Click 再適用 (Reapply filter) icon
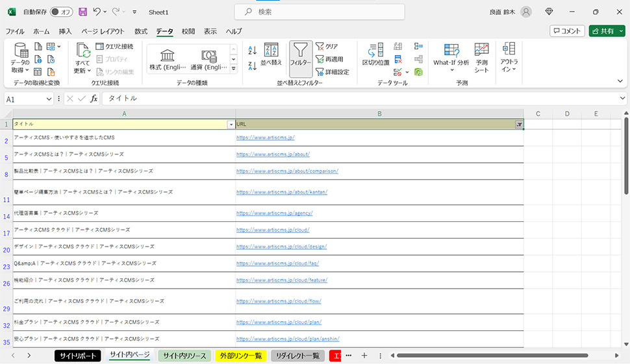 coord(329,60)
